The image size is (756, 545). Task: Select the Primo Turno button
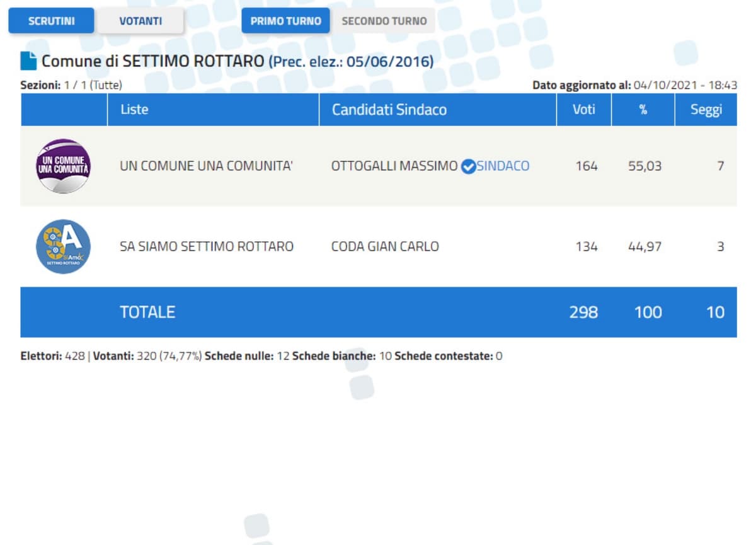click(x=285, y=21)
